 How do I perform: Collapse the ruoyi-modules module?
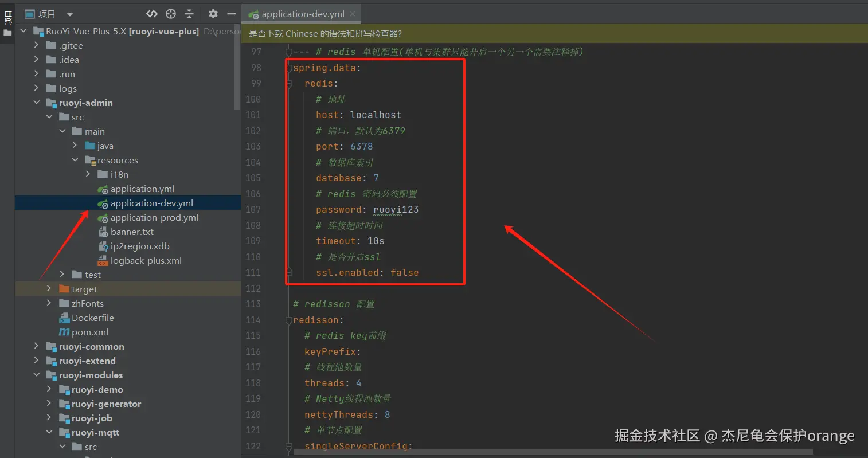pyautogui.click(x=36, y=375)
